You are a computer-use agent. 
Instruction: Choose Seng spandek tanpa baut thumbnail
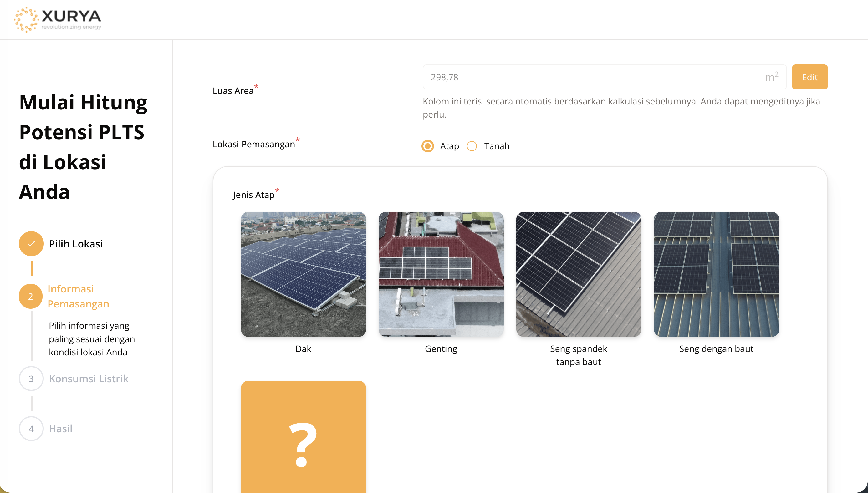[x=579, y=274]
